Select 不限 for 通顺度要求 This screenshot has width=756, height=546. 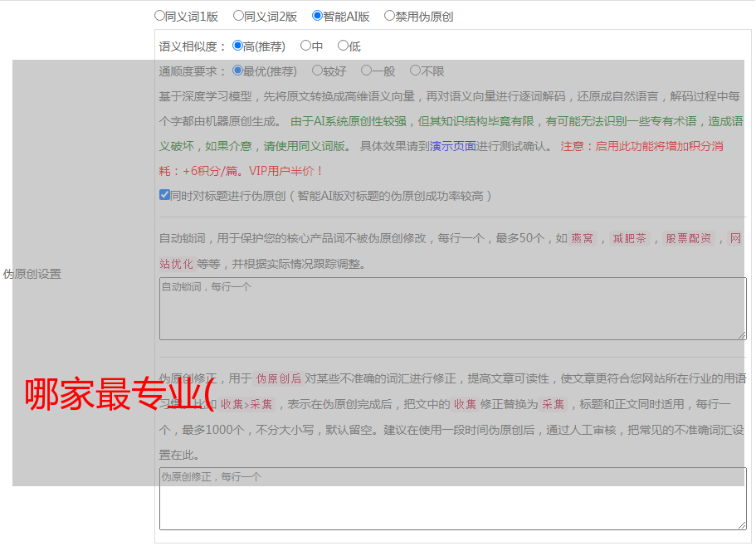pyautogui.click(x=415, y=71)
